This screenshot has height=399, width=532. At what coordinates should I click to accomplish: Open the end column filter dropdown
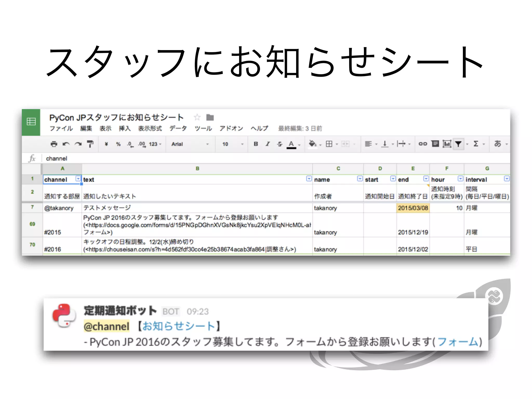[426, 179]
